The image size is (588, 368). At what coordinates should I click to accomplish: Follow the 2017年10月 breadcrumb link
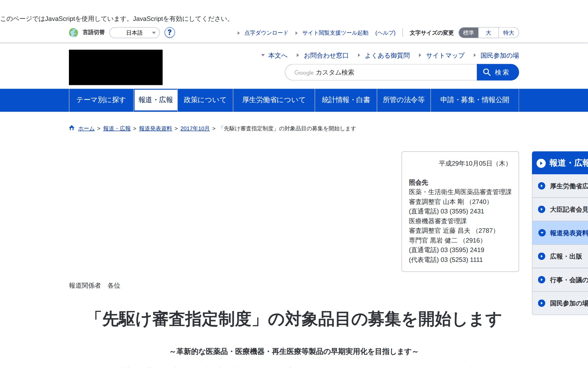coord(195,128)
